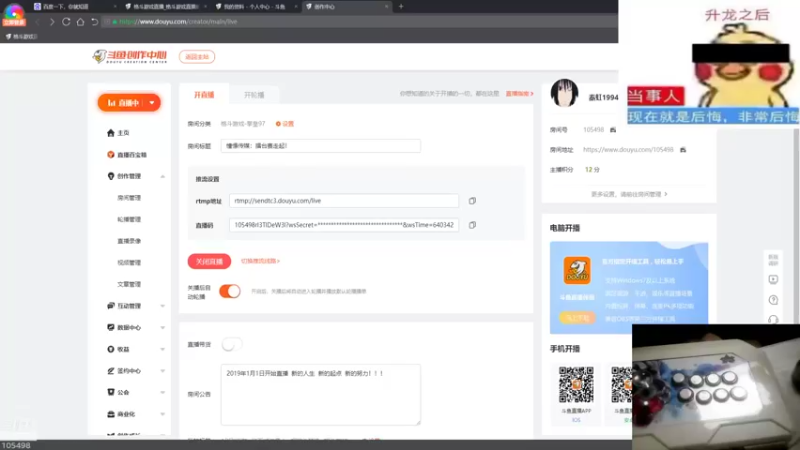Open the 主页 home icon in sidebar
Image resolution: width=800 pixels, height=450 pixels.
pos(111,133)
